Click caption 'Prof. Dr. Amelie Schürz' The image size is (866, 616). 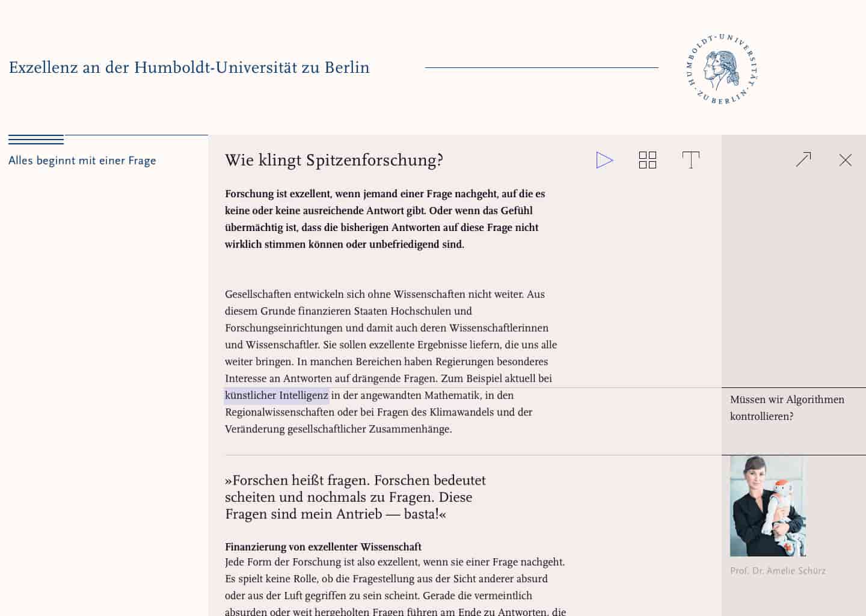click(x=778, y=571)
